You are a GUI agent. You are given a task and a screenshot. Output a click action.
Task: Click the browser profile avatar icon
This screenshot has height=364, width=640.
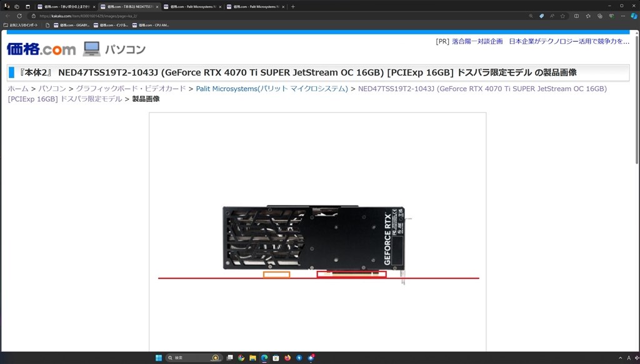6,6
